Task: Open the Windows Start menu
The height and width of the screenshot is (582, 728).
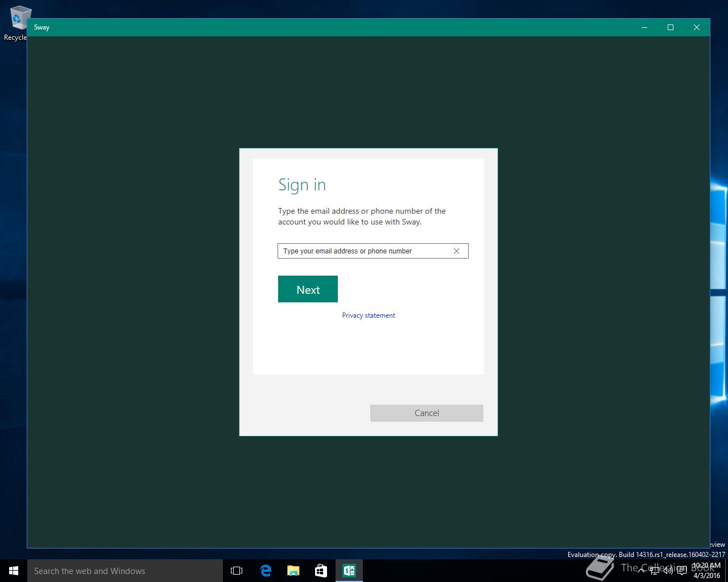Action: pos(14,571)
